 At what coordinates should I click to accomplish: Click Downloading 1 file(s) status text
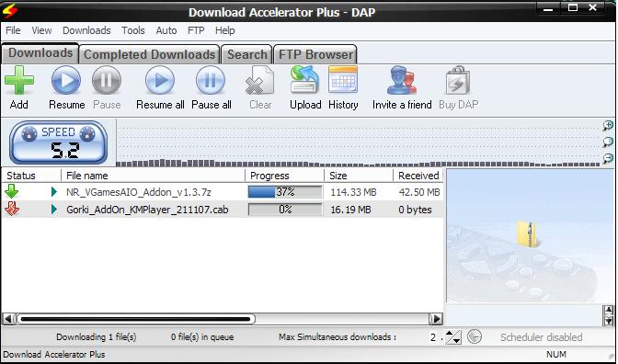coord(97,337)
